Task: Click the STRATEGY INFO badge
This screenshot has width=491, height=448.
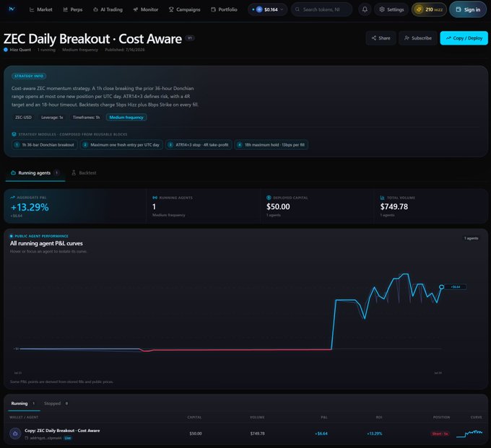Action: tap(29, 76)
